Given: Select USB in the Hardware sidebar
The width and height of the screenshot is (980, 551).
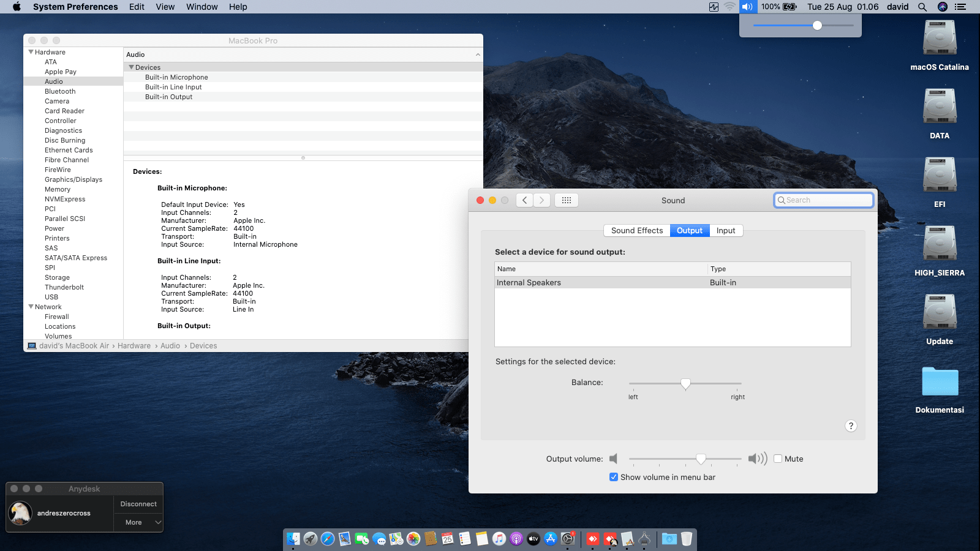Looking at the screenshot, I should (51, 297).
